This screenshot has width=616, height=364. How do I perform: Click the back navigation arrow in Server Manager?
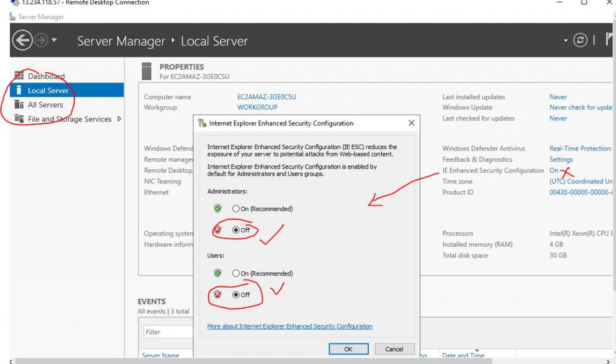coord(22,41)
